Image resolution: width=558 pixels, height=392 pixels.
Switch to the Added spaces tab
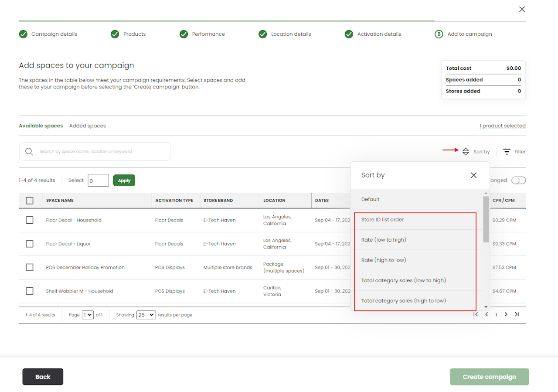point(87,126)
